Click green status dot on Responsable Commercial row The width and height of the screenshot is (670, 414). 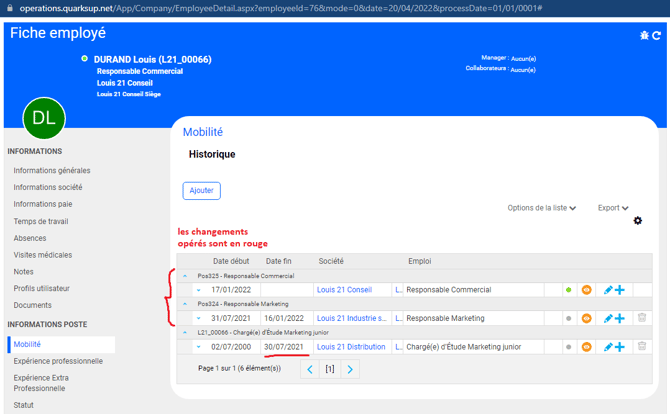[x=568, y=290]
